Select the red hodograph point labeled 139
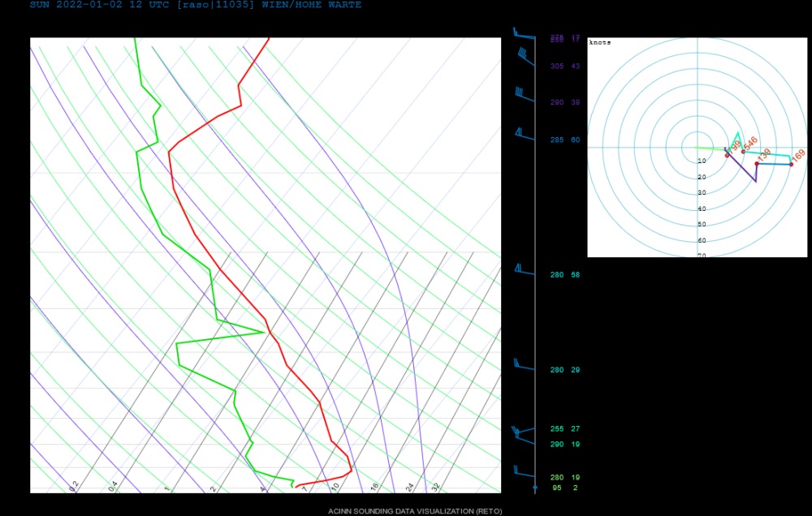Image resolution: width=812 pixels, height=516 pixels. (x=757, y=164)
